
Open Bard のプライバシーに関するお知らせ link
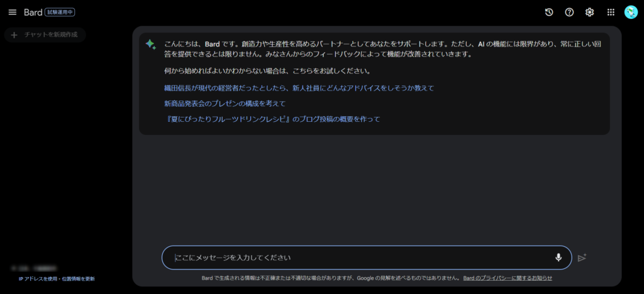(508, 278)
